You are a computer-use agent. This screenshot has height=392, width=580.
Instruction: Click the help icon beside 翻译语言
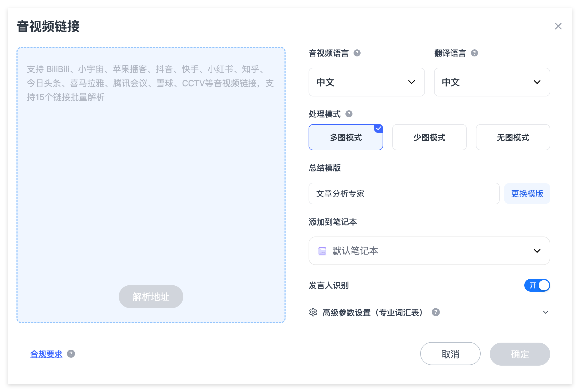474,53
